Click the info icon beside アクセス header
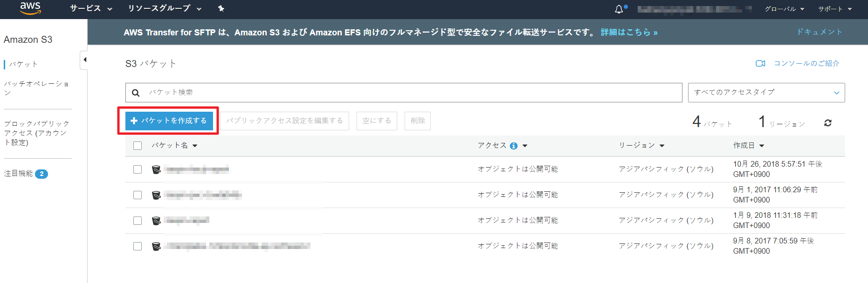Viewport: 868px width, 283px height. (x=514, y=146)
